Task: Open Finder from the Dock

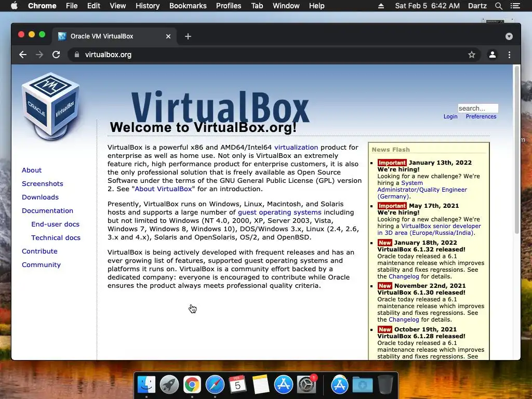Action: (146, 385)
